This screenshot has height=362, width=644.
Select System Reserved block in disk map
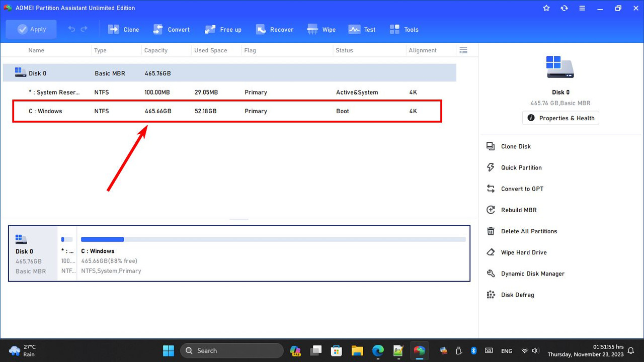click(67, 253)
